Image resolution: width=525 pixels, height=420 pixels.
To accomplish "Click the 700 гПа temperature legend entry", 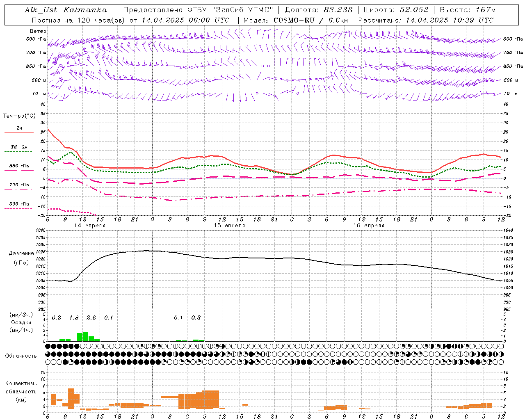I will pyautogui.click(x=19, y=185).
